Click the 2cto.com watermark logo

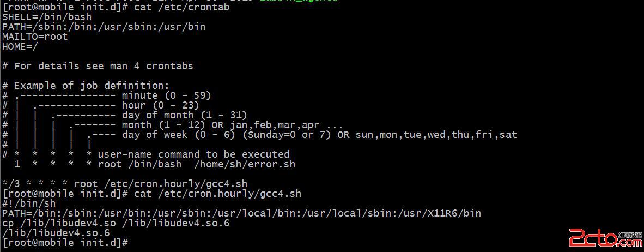coord(605,238)
